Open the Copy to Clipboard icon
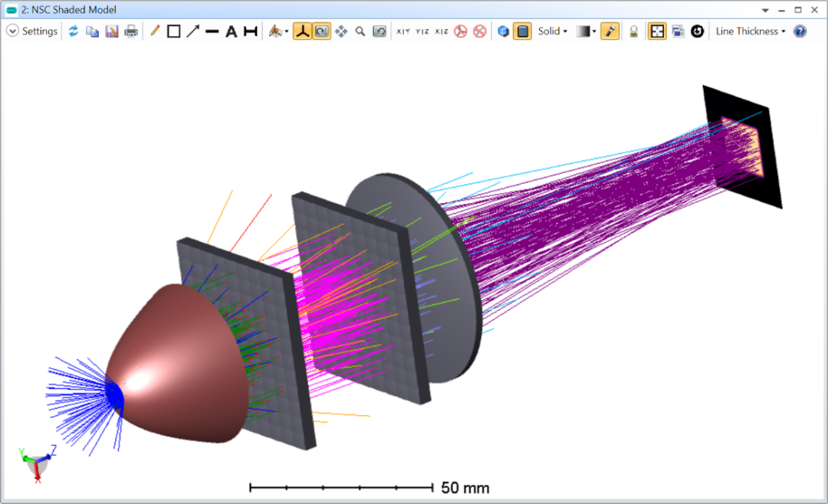 click(92, 31)
